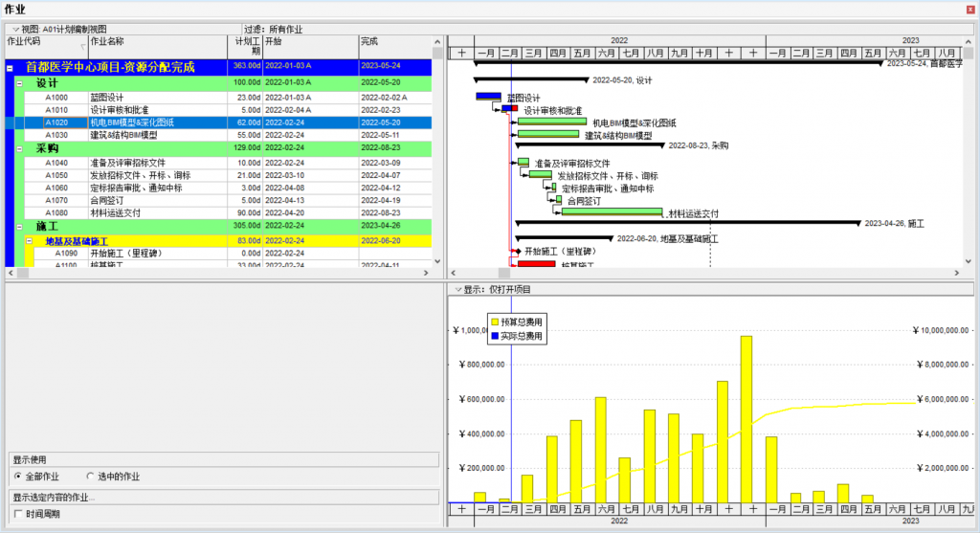Click the 完成 column header
Image resolution: width=980 pixels, height=533 pixels.
[x=395, y=46]
